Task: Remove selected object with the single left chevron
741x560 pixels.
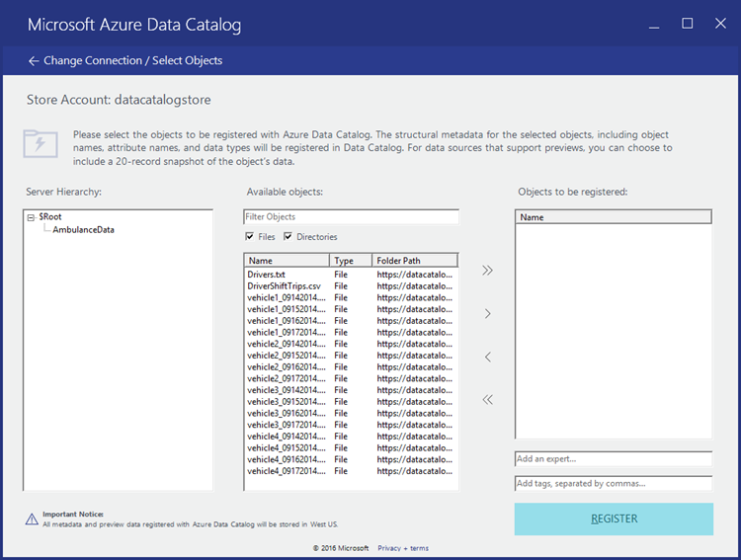Action: [488, 357]
